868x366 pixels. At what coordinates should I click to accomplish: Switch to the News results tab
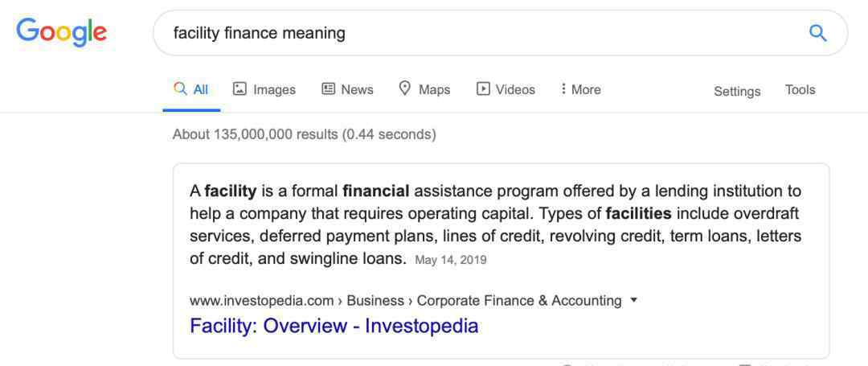click(x=348, y=89)
